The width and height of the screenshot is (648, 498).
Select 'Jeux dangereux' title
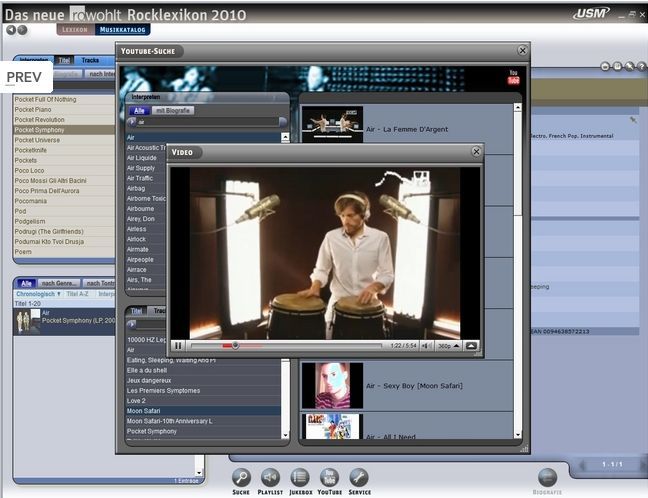(x=203, y=380)
